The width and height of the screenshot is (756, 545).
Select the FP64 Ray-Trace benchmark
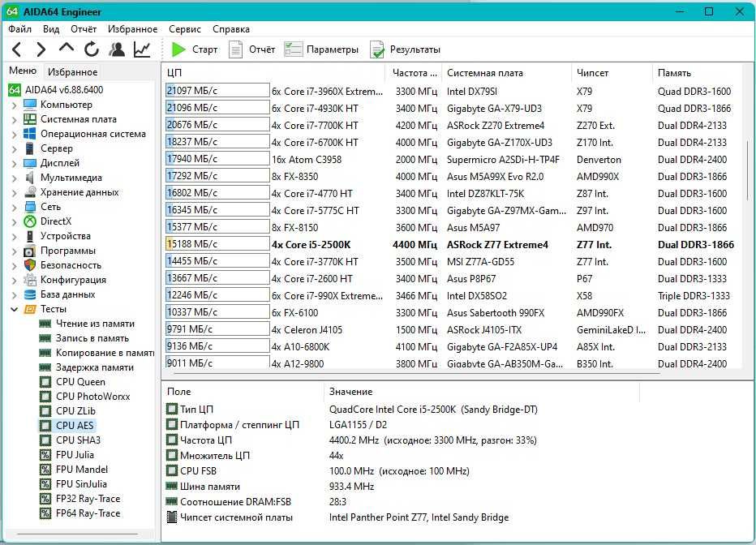pos(88,513)
